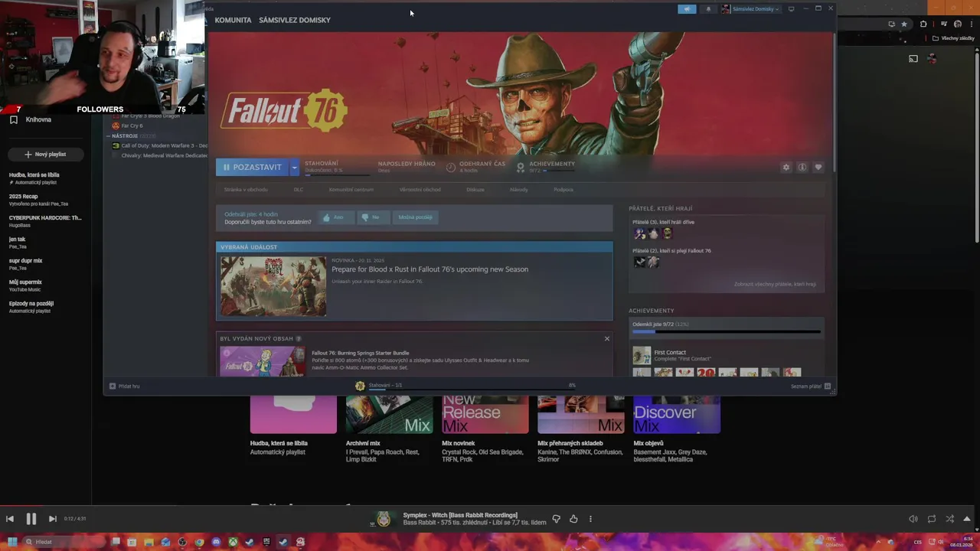Image resolution: width=980 pixels, height=551 pixels.
Task: Pause the download with the Pozastavit button
Action: 253,167
